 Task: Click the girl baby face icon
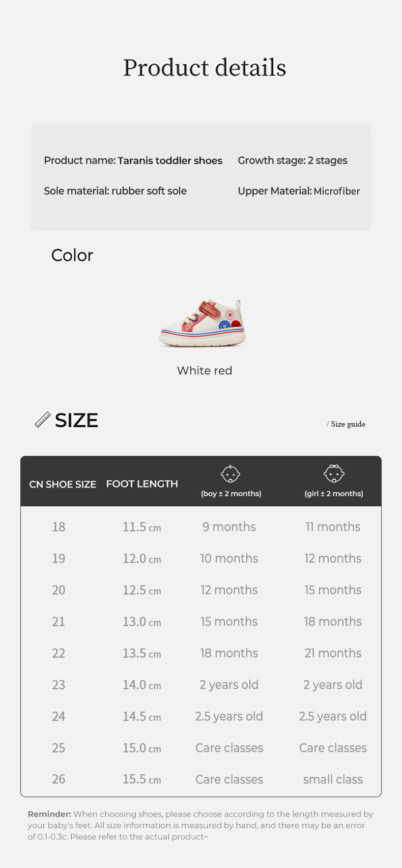pyautogui.click(x=334, y=474)
